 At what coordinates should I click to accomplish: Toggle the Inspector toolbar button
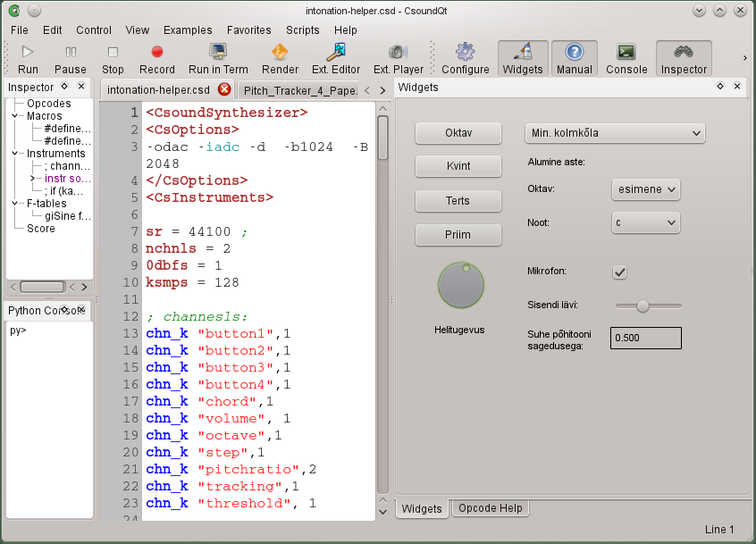[x=684, y=59]
